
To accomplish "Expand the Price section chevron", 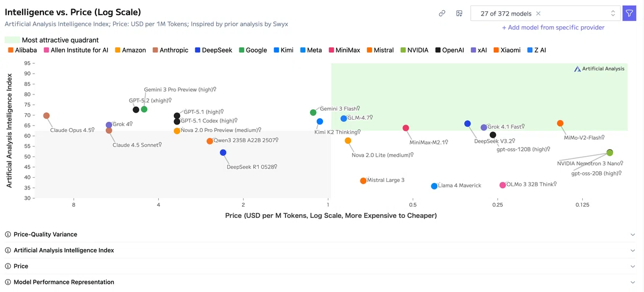I will click(x=633, y=266).
